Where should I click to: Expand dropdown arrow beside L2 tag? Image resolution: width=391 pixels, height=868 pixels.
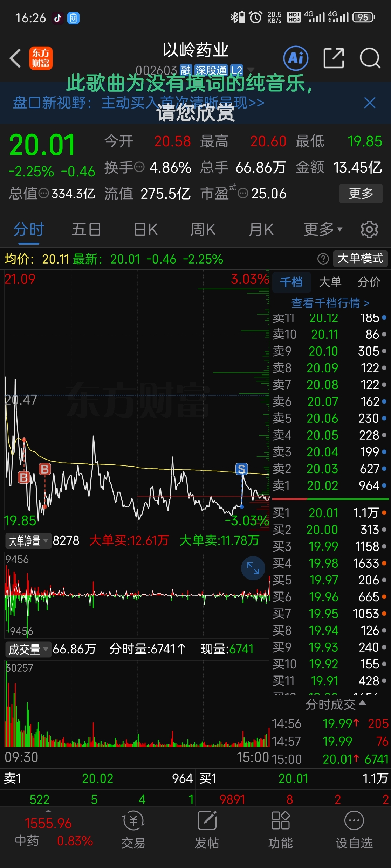click(251, 70)
